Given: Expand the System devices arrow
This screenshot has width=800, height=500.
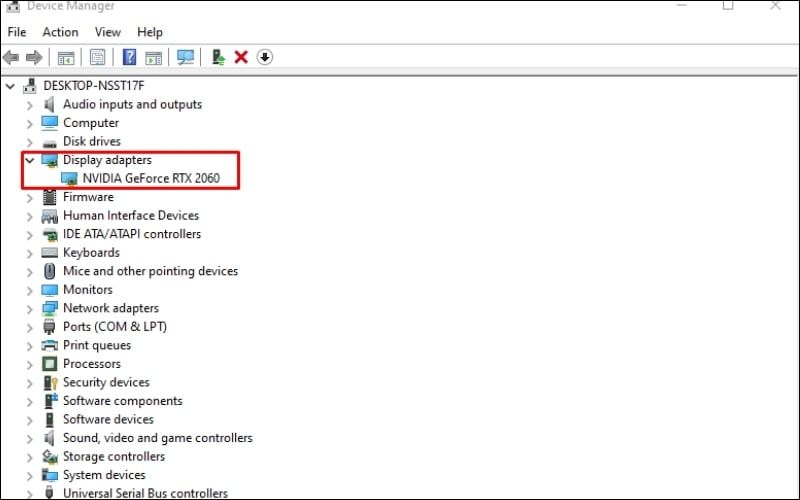Looking at the screenshot, I should [30, 476].
